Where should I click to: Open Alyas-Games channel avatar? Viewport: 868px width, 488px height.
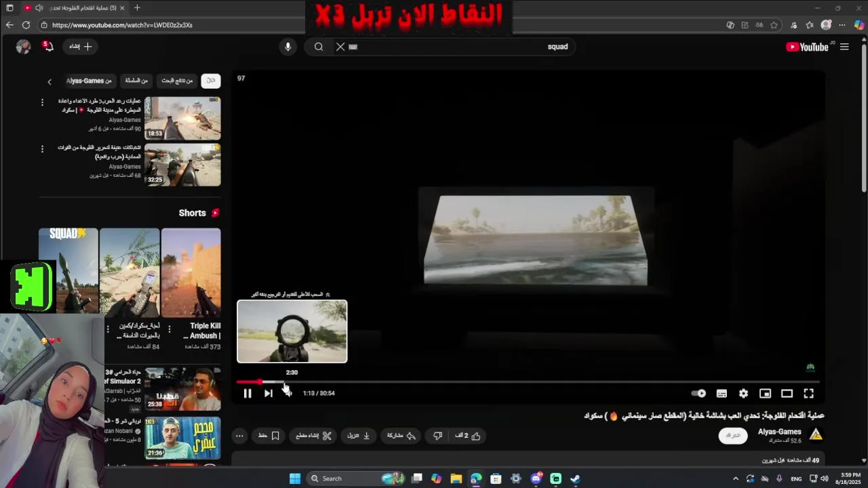816,434
